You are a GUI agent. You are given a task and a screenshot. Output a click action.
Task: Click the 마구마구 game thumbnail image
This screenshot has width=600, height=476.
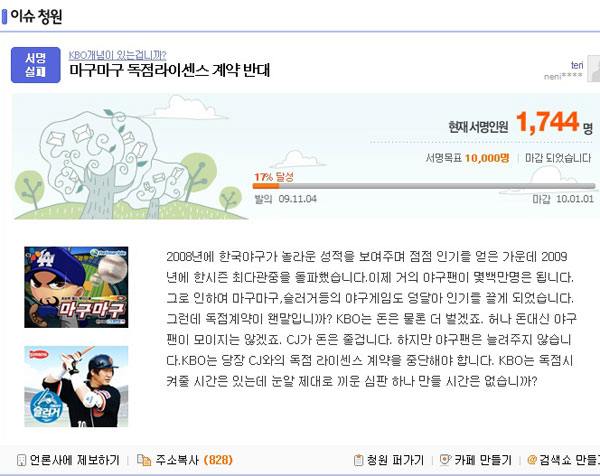click(x=76, y=287)
